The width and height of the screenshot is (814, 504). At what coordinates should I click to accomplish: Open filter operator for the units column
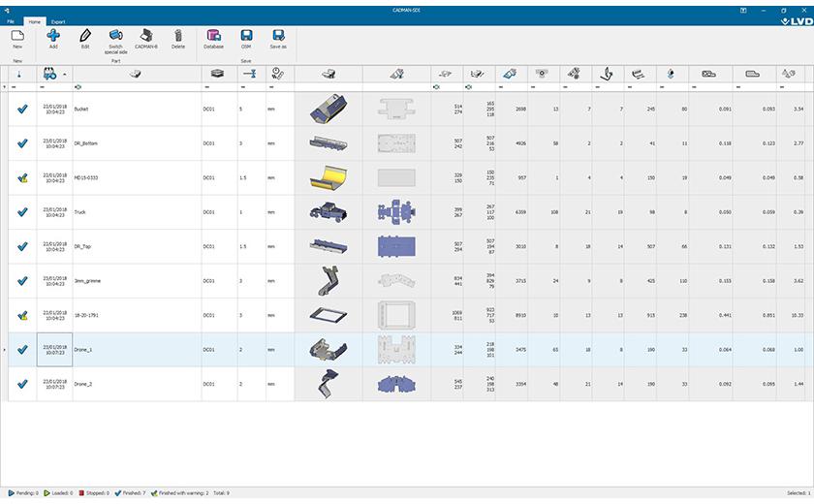tap(271, 87)
